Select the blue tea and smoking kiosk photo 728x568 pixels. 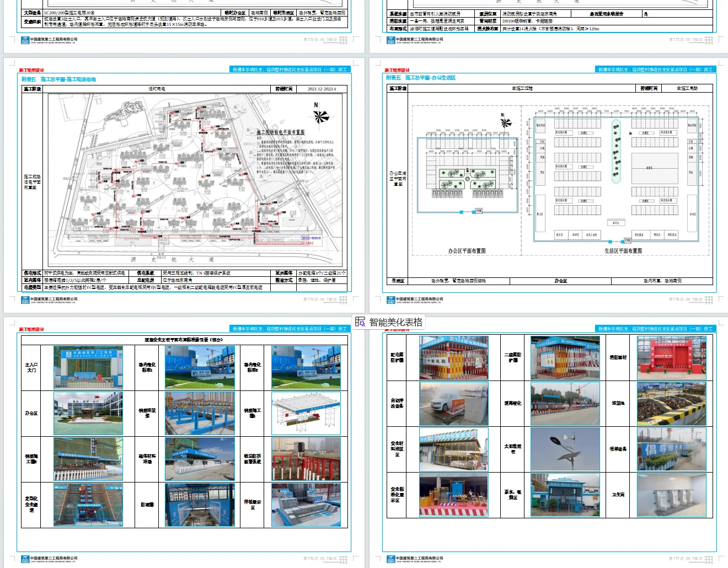point(565,495)
